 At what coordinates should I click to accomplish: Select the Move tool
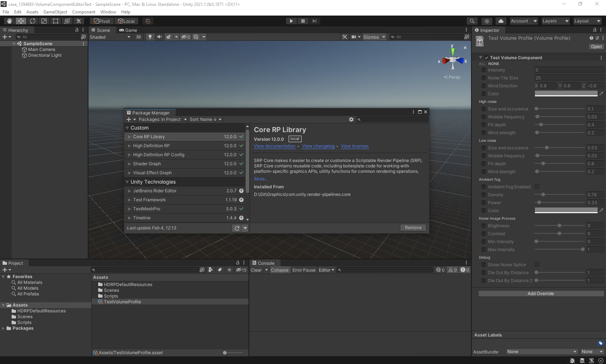[21, 21]
